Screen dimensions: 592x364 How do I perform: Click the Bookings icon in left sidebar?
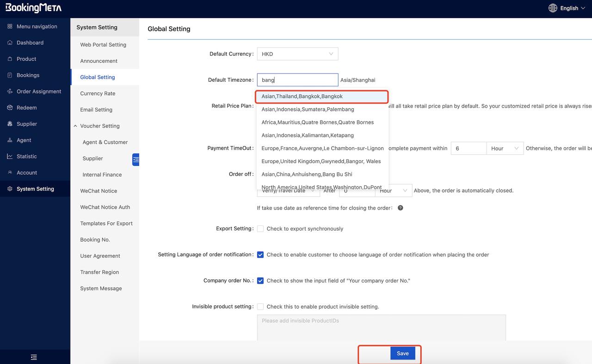click(10, 75)
